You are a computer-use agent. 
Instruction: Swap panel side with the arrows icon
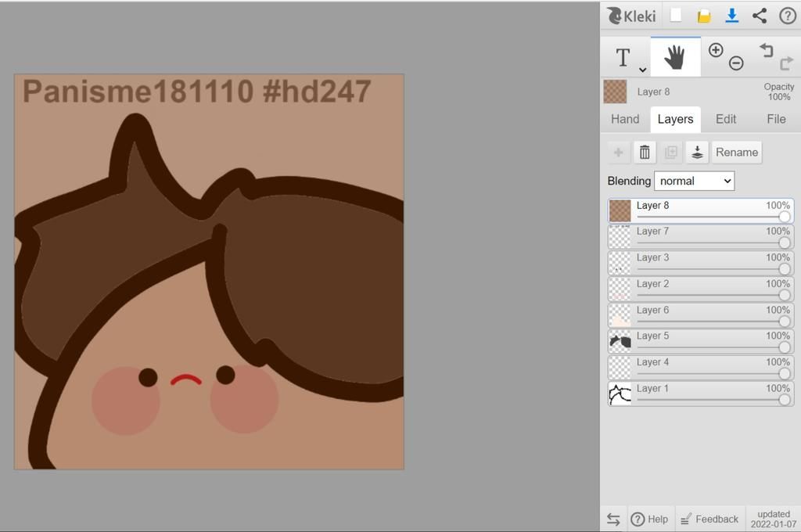pos(613,519)
